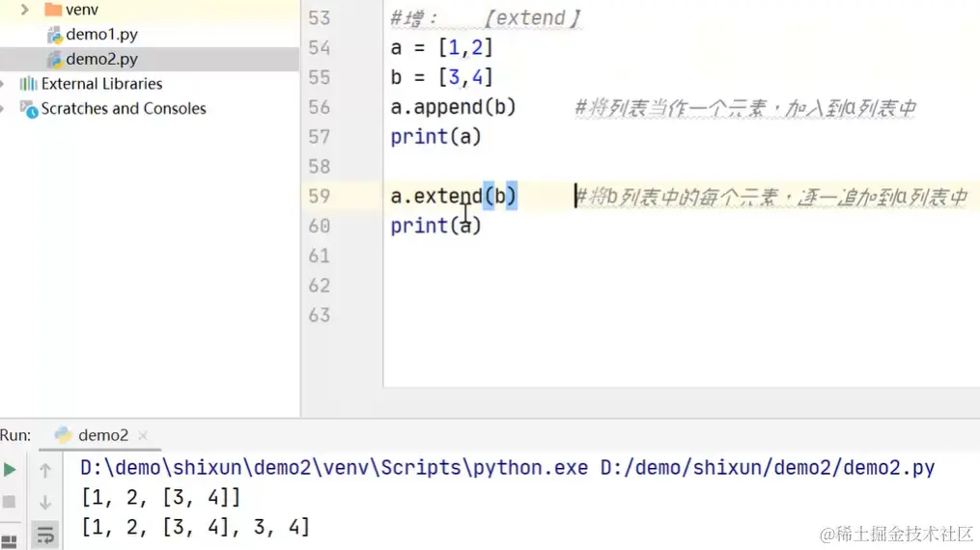The height and width of the screenshot is (550, 980).
Task: Expand the Scratches and Consoles node
Action: click(3, 109)
